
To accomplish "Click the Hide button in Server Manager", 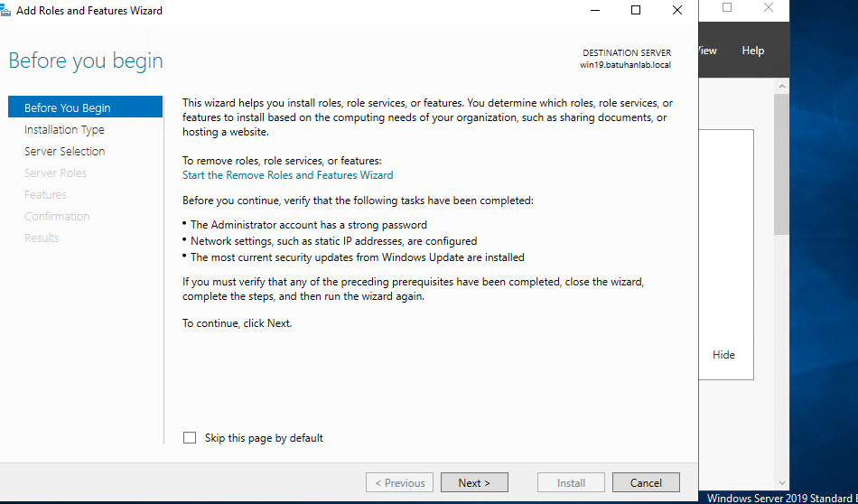I will tap(723, 355).
